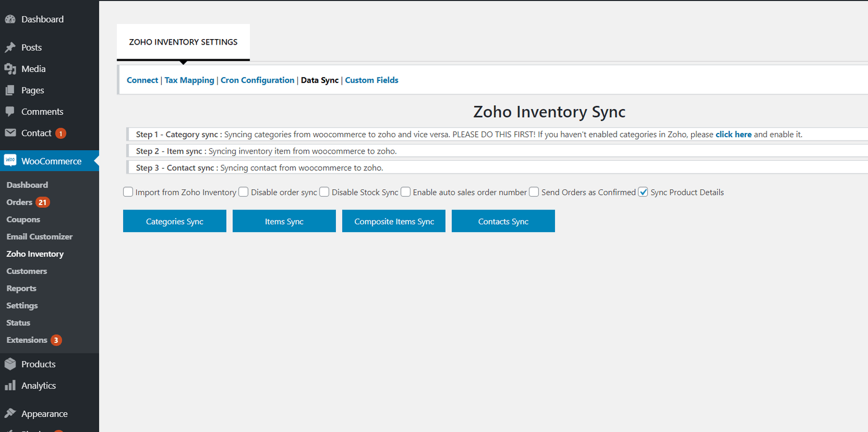
Task: Open the Customers submenu
Action: tap(27, 271)
